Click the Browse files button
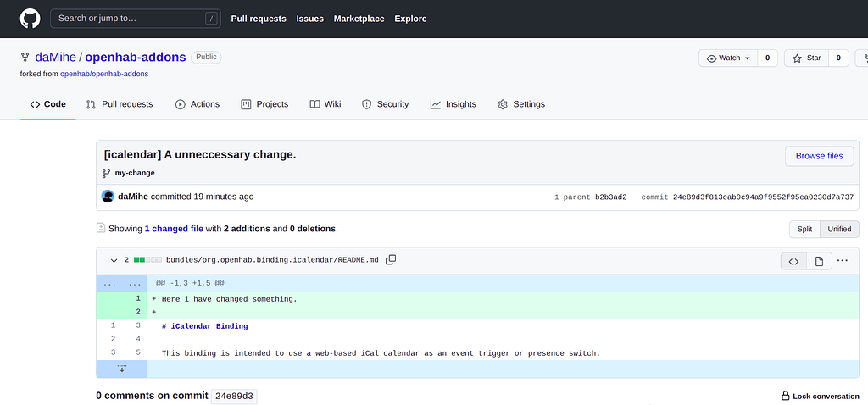This screenshot has width=868, height=405. point(819,156)
